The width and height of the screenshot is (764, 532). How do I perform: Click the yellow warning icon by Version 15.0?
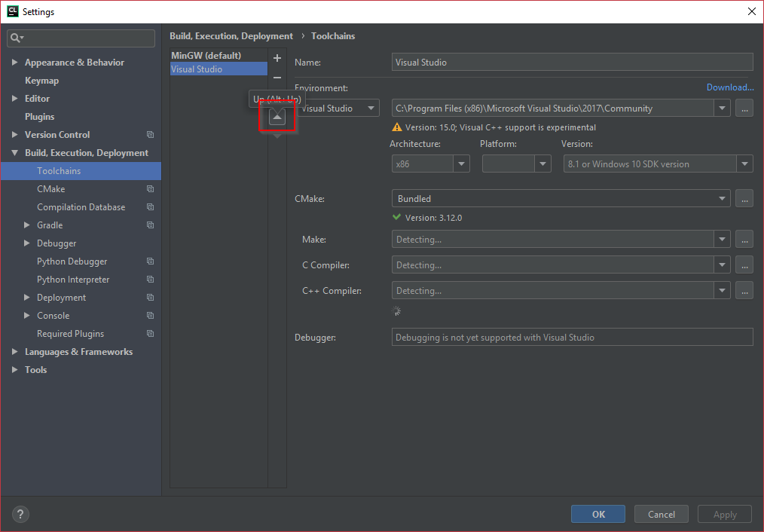pos(396,127)
